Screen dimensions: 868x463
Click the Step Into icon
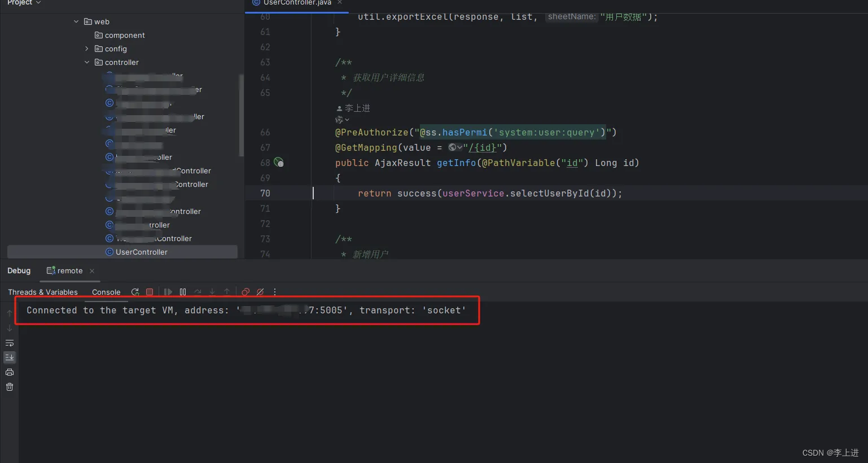tap(212, 292)
